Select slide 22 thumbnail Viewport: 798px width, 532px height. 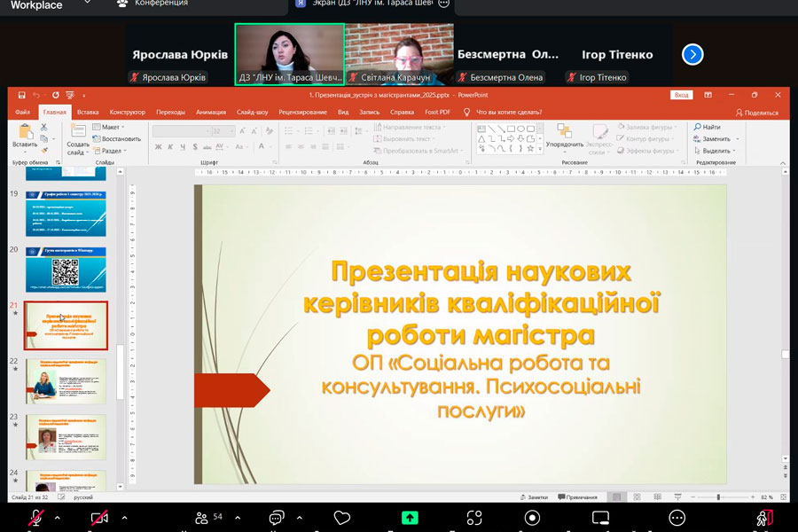pos(66,380)
